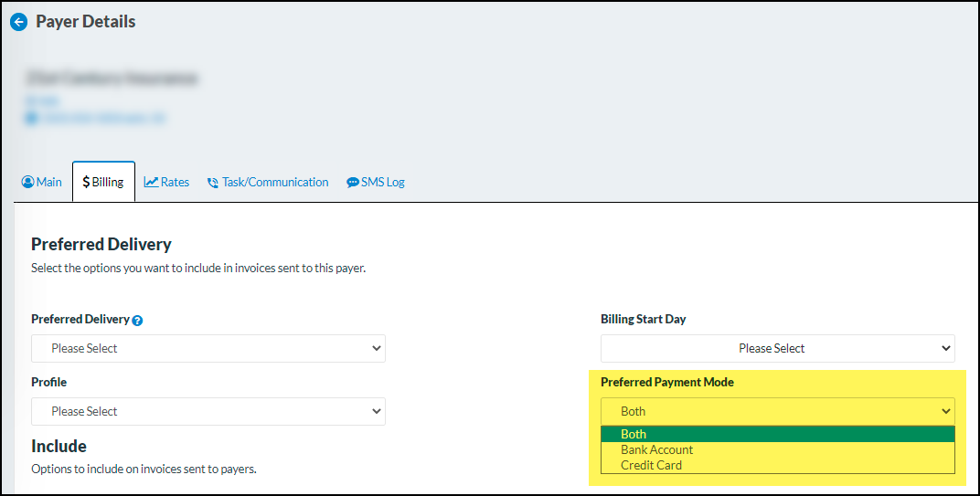Switch to the Task/Communication tab
This screenshot has width=980, height=496.
coord(274,182)
